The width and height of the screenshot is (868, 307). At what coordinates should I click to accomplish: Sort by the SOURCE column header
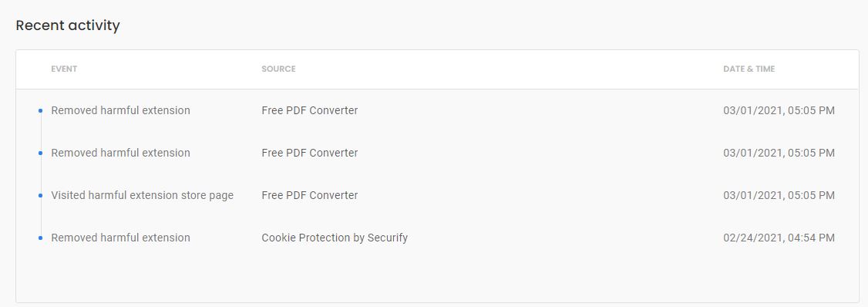point(278,69)
